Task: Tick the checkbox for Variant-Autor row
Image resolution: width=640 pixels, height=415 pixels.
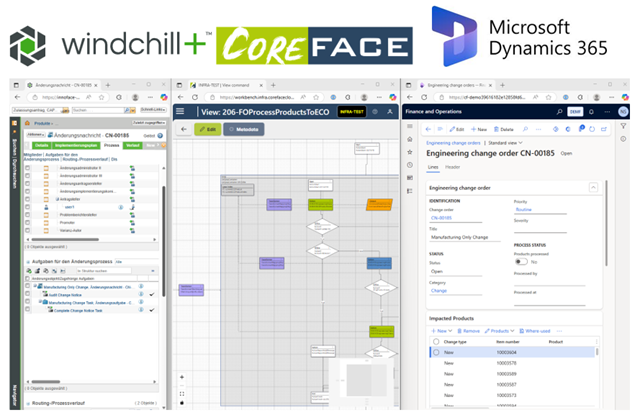Action: coord(27,230)
